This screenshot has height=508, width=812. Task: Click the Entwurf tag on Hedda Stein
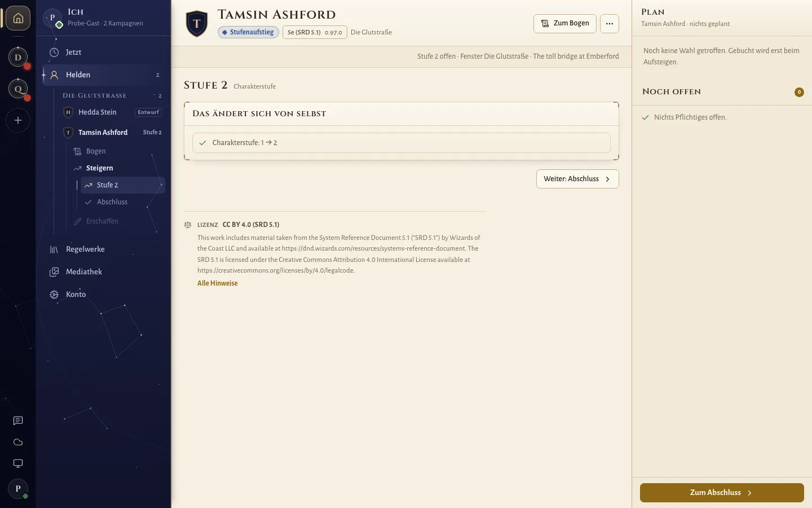148,112
